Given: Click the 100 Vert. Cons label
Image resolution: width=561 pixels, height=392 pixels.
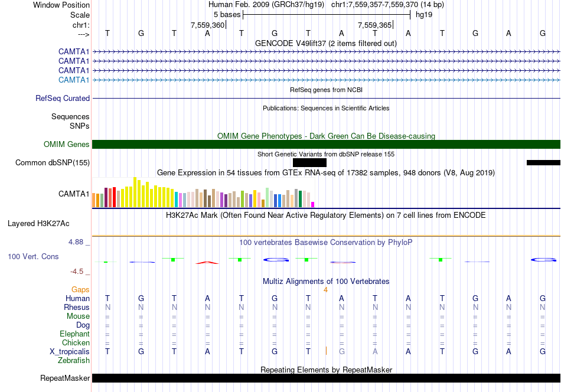Looking at the screenshot, I should coord(33,256).
